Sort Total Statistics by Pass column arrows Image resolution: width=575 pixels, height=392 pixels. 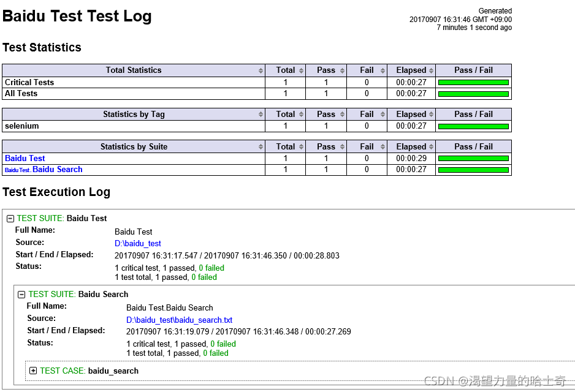pos(342,70)
